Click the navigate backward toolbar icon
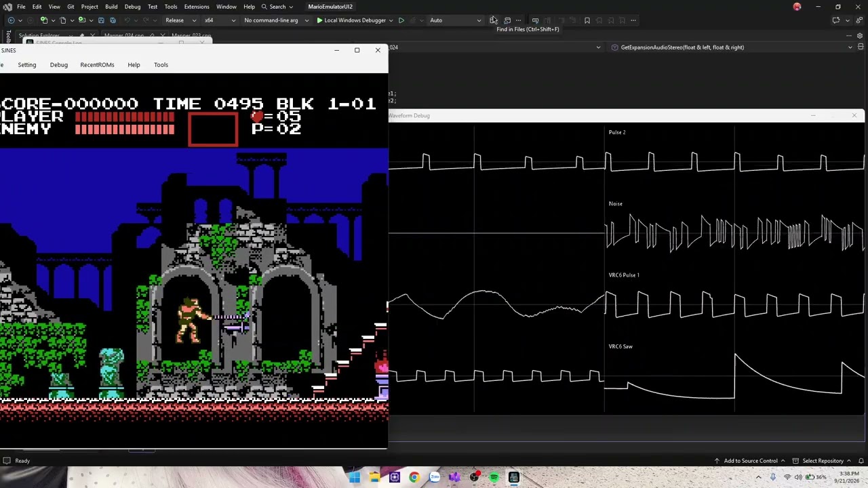This screenshot has width=868, height=488. pyautogui.click(x=12, y=20)
